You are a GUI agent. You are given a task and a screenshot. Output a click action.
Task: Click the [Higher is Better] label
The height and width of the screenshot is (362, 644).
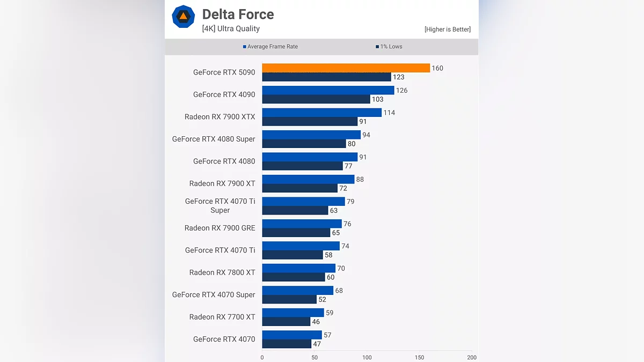(447, 29)
